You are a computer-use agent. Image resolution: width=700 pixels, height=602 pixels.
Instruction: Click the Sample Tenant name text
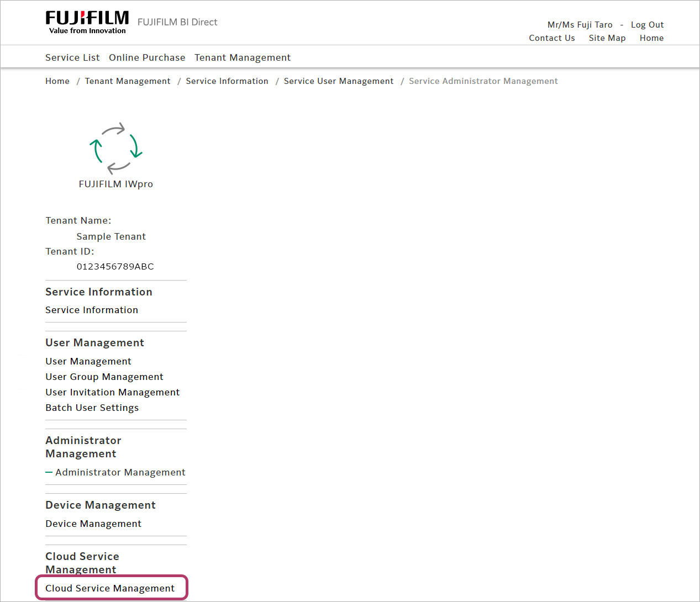click(111, 236)
